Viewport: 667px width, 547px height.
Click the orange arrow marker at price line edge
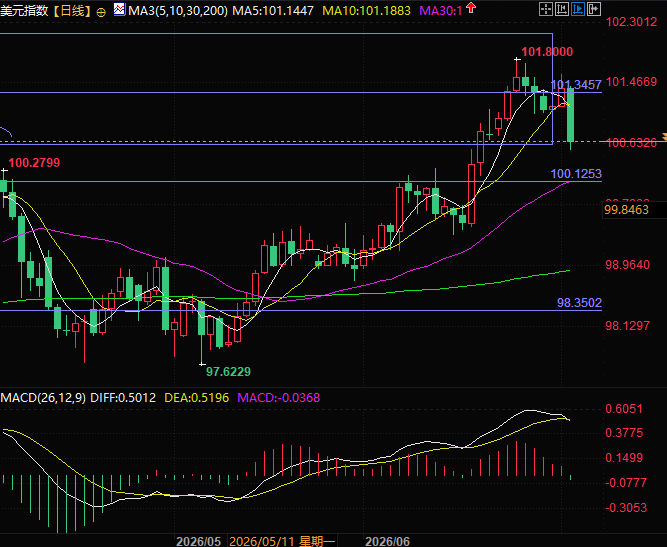664,137
